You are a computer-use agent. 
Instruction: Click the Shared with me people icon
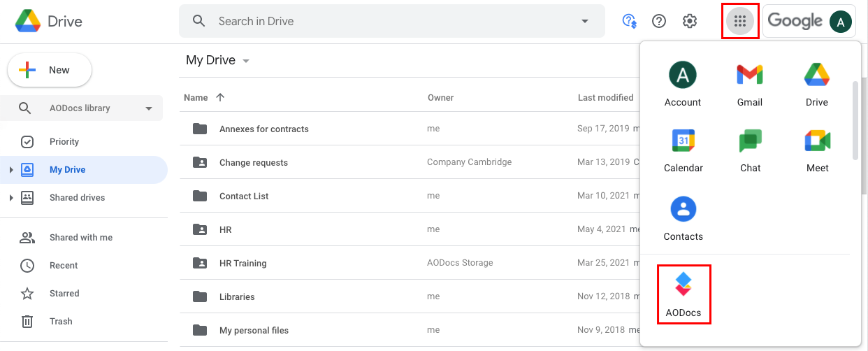coord(27,238)
